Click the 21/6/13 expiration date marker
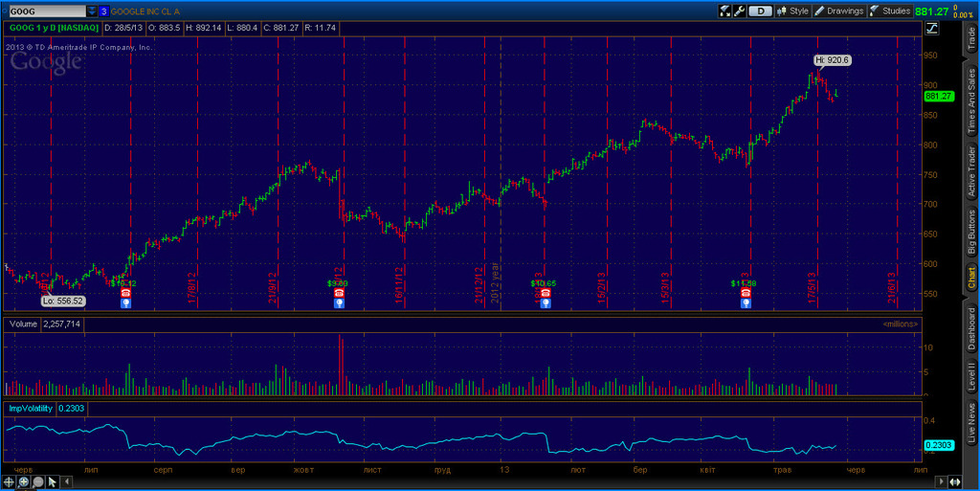 pyautogui.click(x=892, y=288)
